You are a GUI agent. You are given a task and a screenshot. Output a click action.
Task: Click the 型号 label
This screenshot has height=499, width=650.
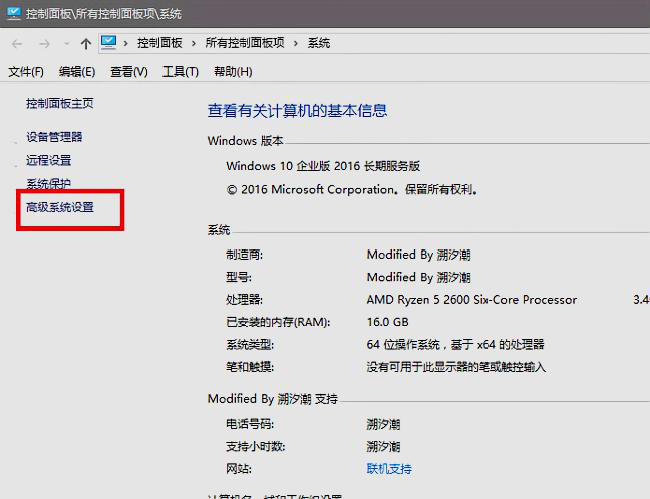239,277
